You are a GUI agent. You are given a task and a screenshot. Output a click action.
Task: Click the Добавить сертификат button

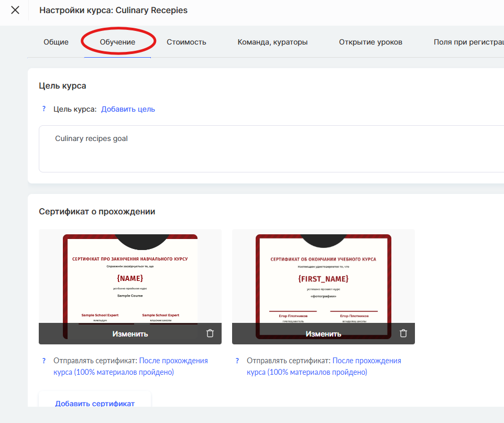click(95, 403)
